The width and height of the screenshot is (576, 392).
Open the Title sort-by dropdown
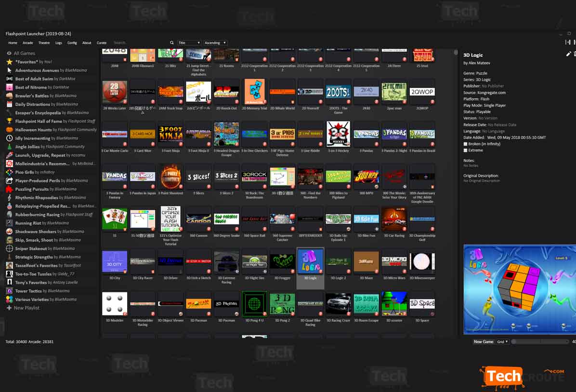[x=189, y=43]
